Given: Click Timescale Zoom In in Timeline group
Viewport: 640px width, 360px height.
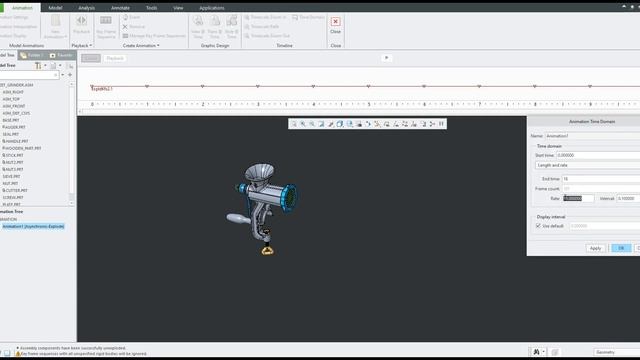Looking at the screenshot, I should coord(265,17).
